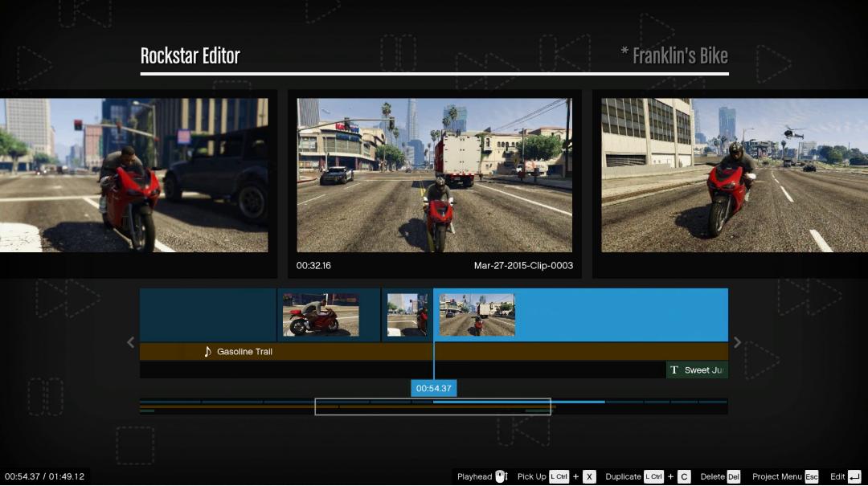Image resolution: width=868 pixels, height=486 pixels.
Task: Click the Mar-27-2015-Clip-0003 clip name
Action: [x=523, y=266]
